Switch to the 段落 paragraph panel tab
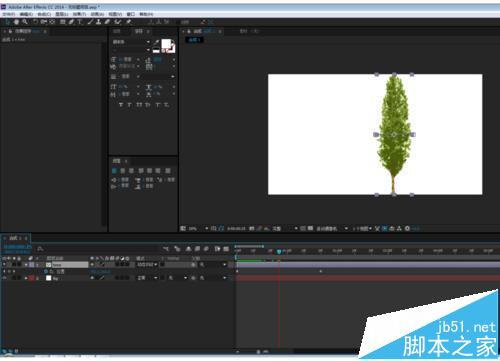This screenshot has width=500, height=361. tap(116, 161)
